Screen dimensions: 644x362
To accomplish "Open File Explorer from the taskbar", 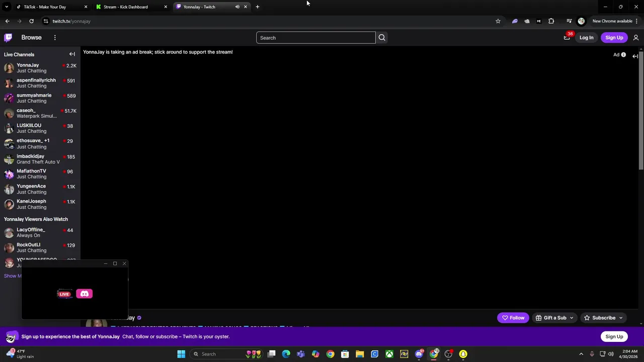I will [360, 354].
